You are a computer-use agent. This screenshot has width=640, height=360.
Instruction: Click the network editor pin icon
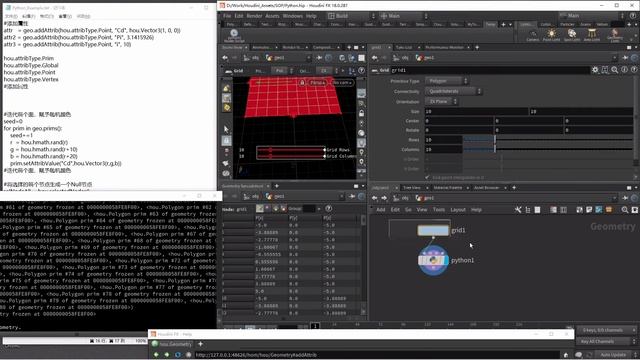click(625, 198)
